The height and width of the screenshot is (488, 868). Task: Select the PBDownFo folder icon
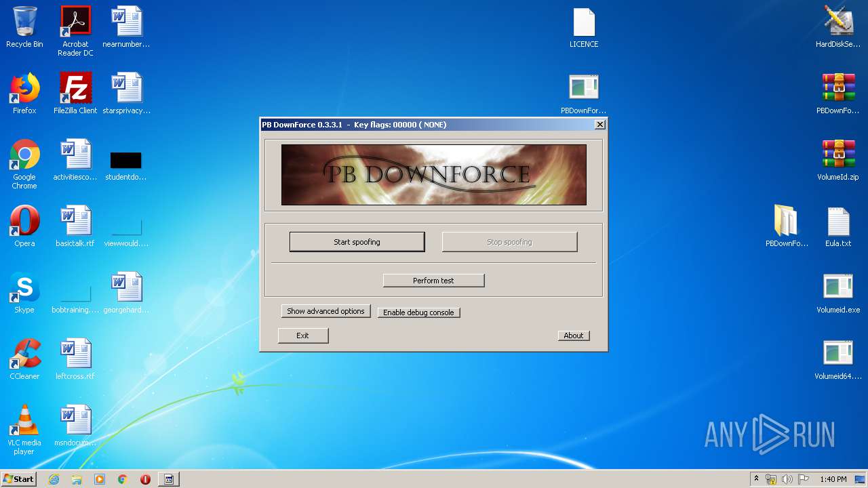pyautogui.click(x=787, y=226)
